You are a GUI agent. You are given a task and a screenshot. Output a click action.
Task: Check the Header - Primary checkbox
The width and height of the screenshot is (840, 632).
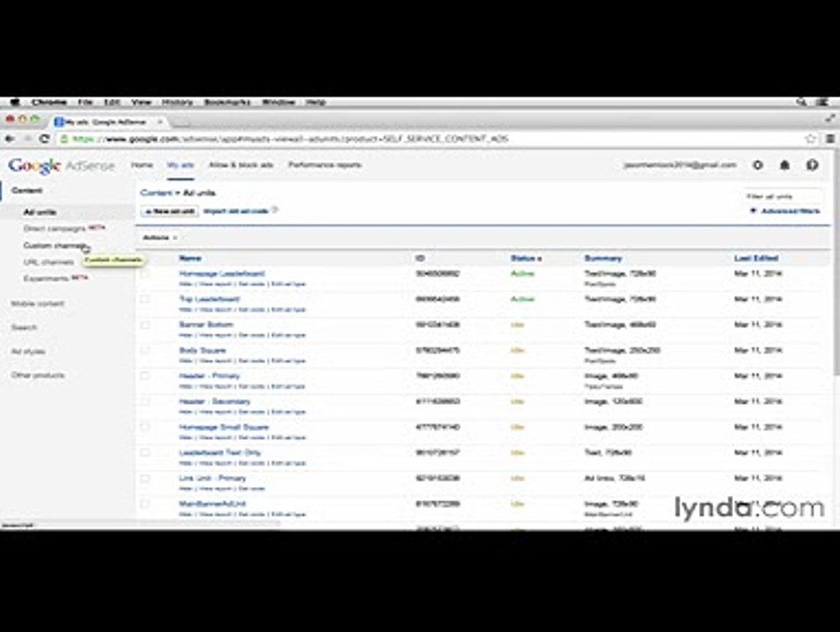[145, 376]
